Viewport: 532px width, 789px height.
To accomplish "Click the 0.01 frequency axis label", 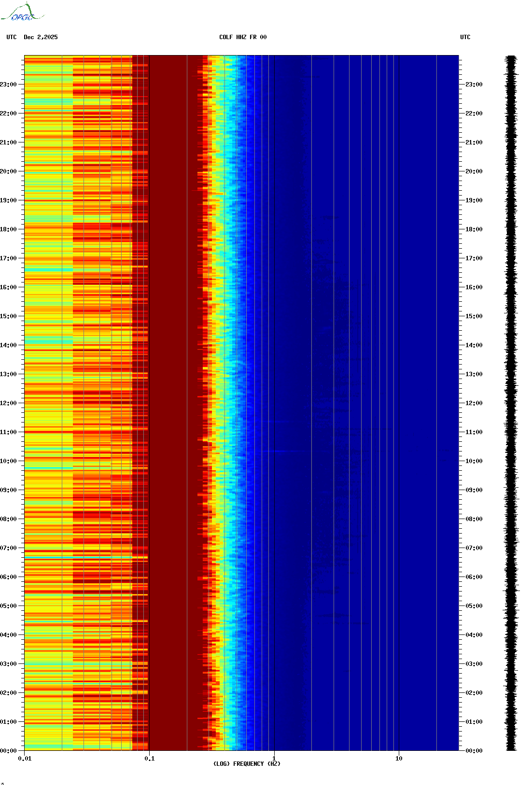I will [25, 759].
